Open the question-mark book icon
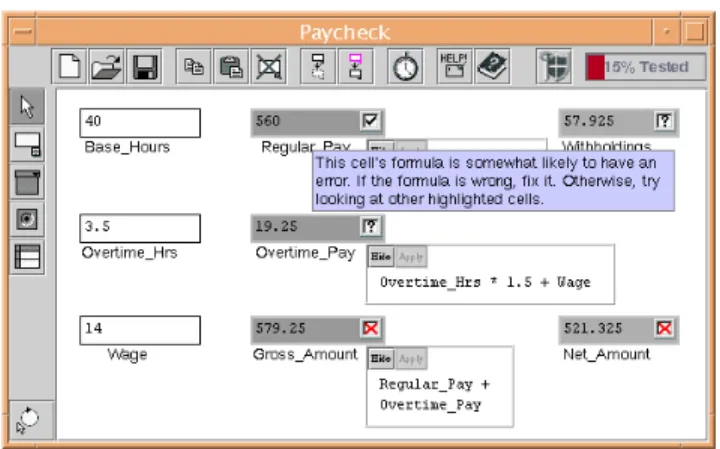Screen dimensions: 720x449 tap(492, 67)
